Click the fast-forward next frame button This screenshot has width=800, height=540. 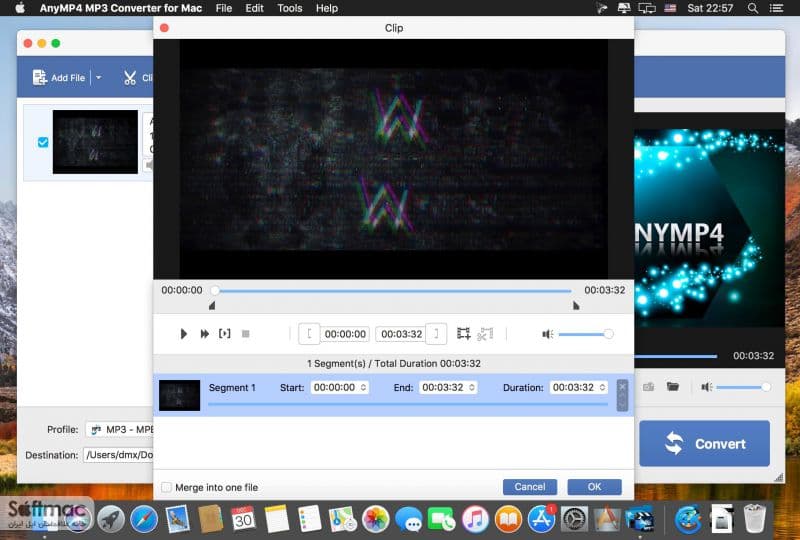pyautogui.click(x=205, y=334)
